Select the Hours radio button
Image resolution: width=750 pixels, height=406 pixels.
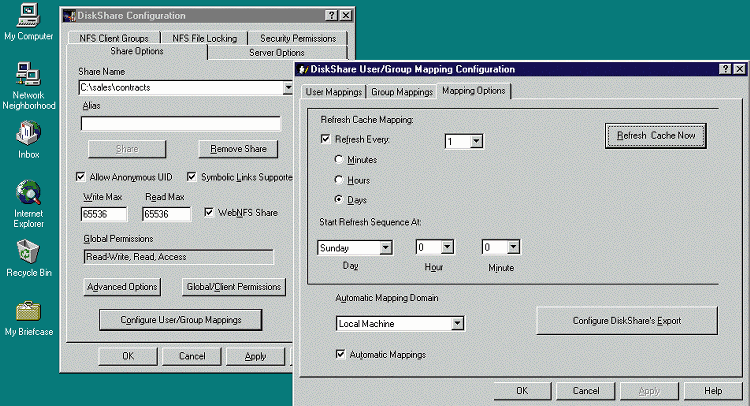341,180
